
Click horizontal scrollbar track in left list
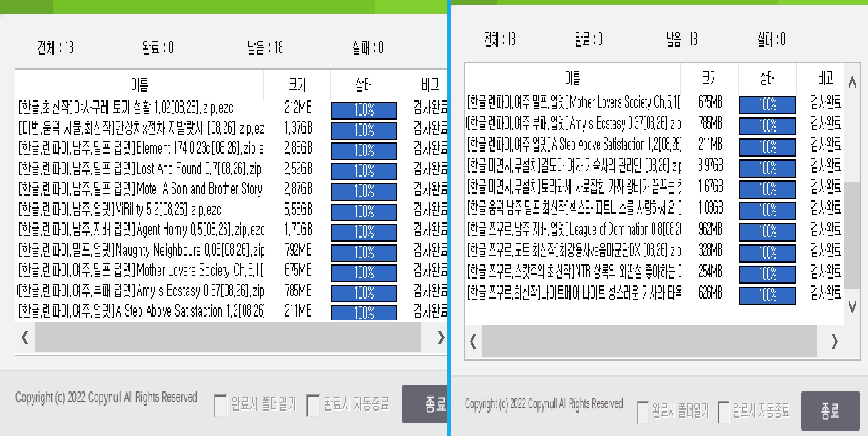tap(227, 337)
